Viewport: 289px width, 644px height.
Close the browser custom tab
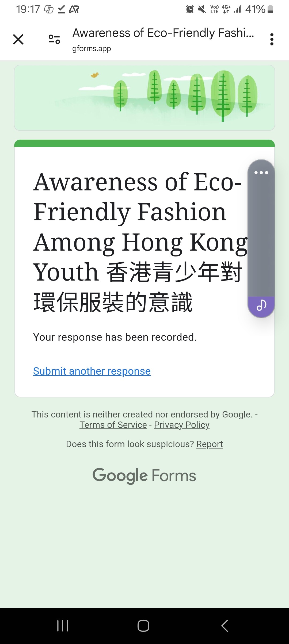18,40
